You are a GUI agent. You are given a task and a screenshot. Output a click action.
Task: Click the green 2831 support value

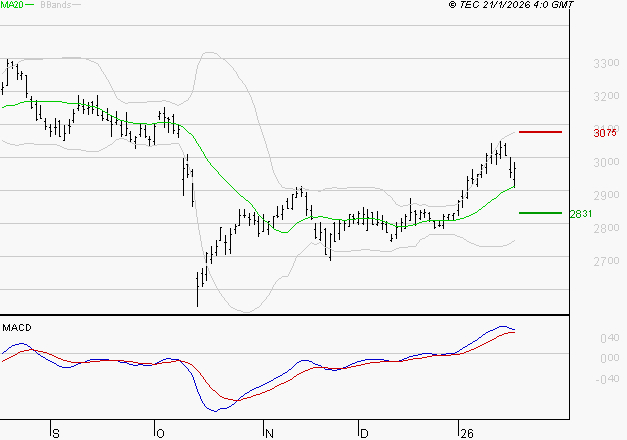581,214
